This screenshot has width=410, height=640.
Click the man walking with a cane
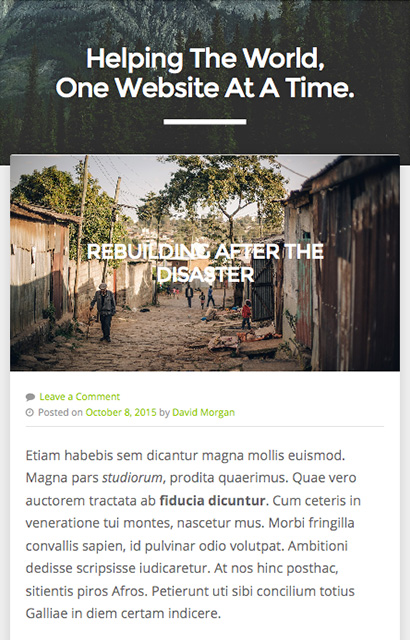click(x=104, y=312)
